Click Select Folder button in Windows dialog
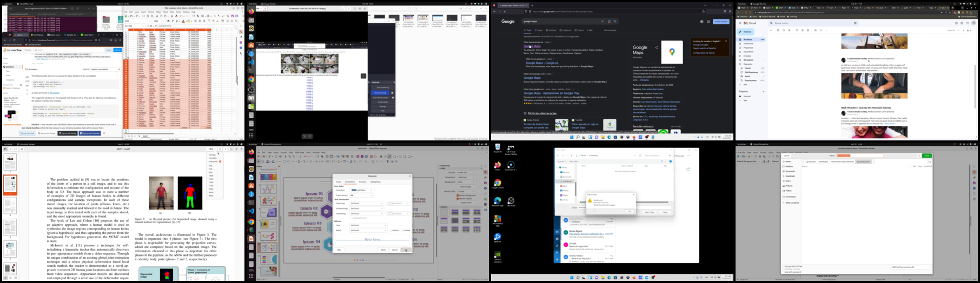This screenshot has height=283, width=980. click(650, 212)
